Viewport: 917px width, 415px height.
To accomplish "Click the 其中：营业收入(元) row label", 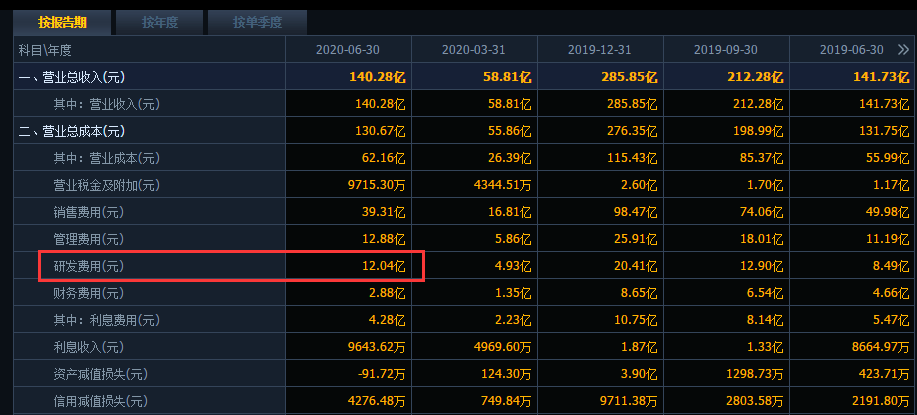I will [106, 104].
